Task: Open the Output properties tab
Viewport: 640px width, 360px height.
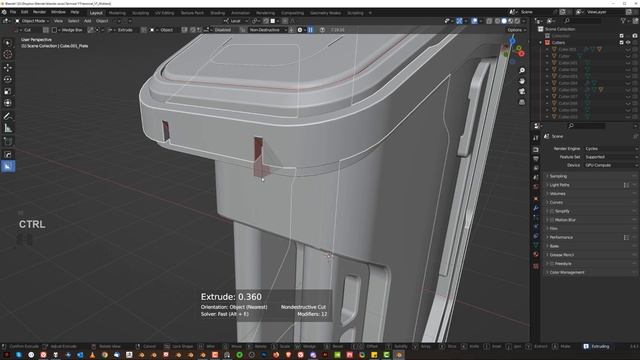Action: point(536,159)
